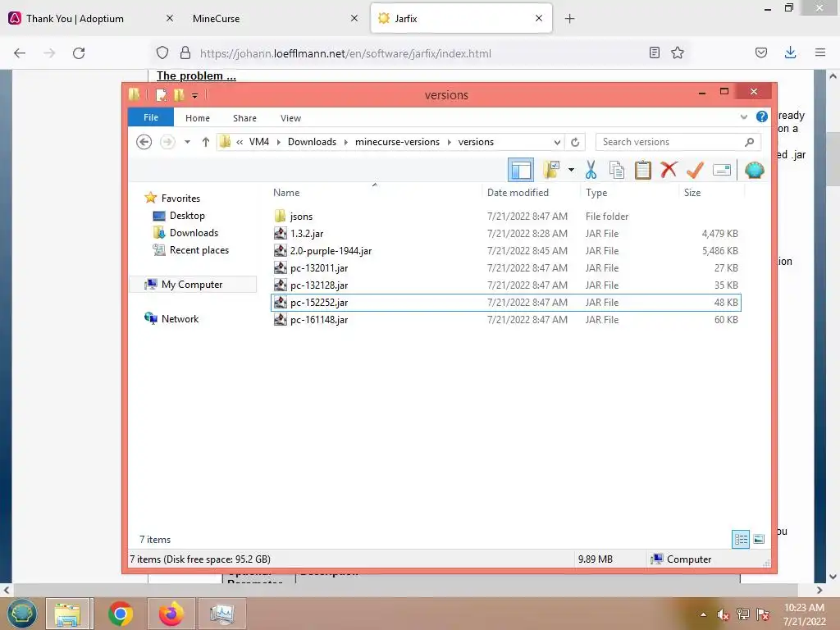Open the View ribbon tab
840x630 pixels.
(x=291, y=118)
